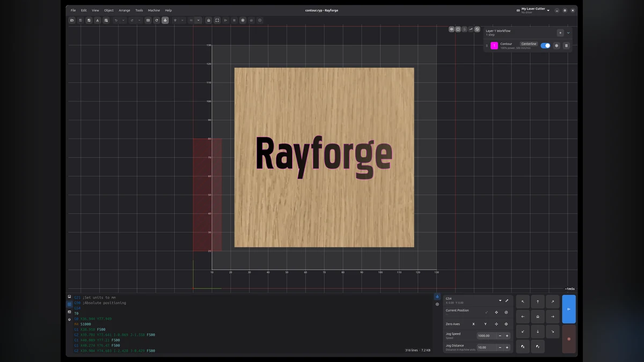Click the frame outline icon in toolbar
The width and height of the screenshot is (644, 362).
point(217,20)
